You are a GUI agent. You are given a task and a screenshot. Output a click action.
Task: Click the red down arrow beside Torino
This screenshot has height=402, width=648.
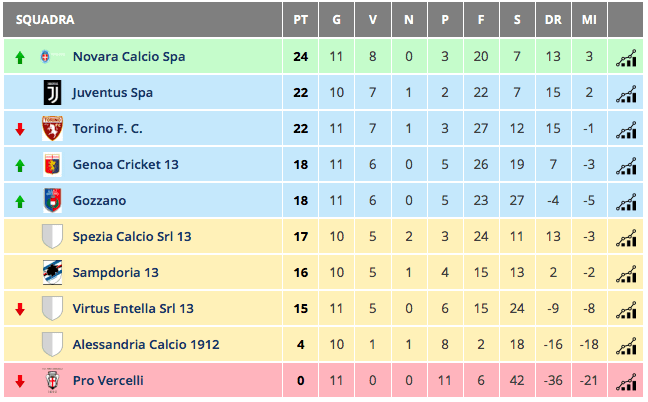pyautogui.click(x=19, y=129)
